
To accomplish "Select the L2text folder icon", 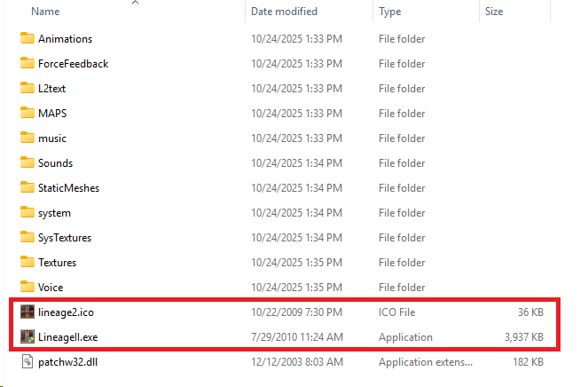I will click(x=27, y=88).
